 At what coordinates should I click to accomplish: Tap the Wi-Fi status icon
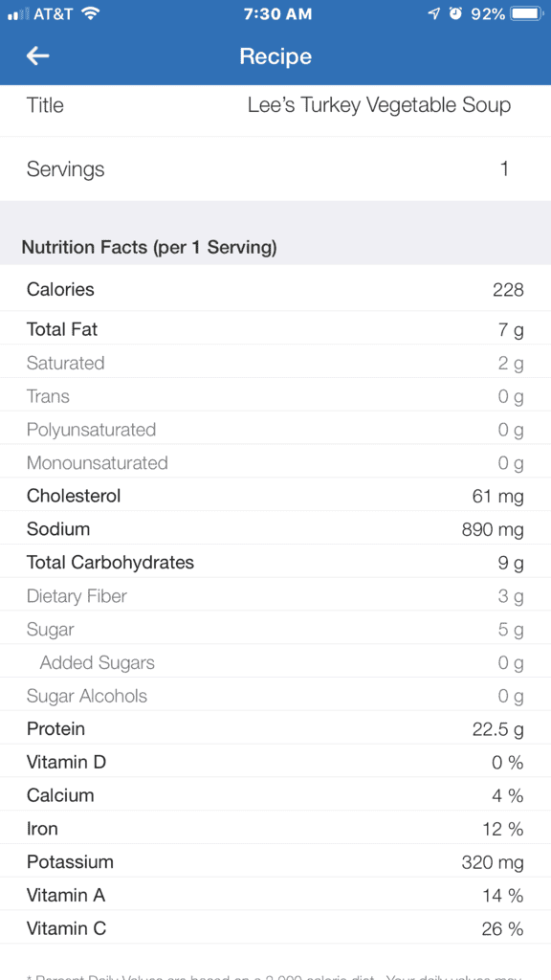click(x=91, y=13)
